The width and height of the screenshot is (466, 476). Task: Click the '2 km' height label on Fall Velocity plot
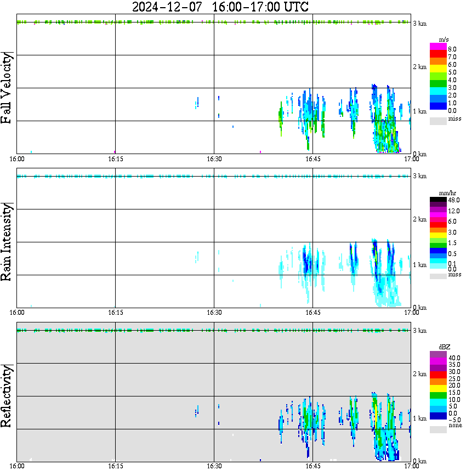pyautogui.click(x=419, y=67)
